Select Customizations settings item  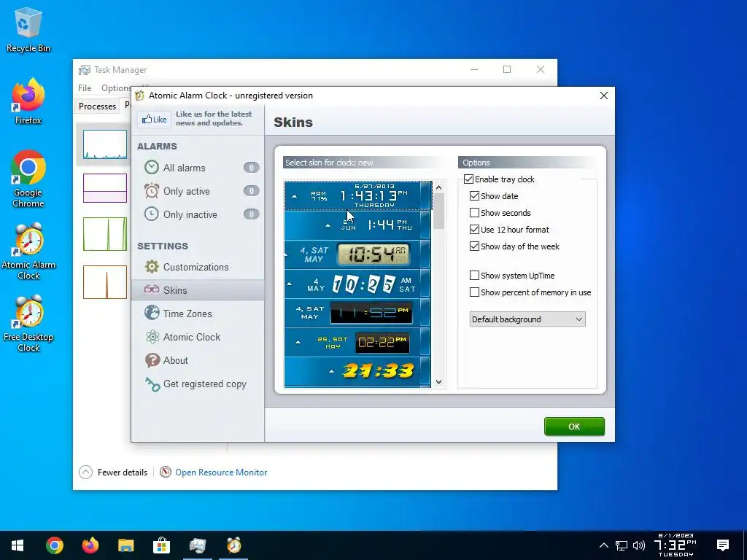(197, 267)
